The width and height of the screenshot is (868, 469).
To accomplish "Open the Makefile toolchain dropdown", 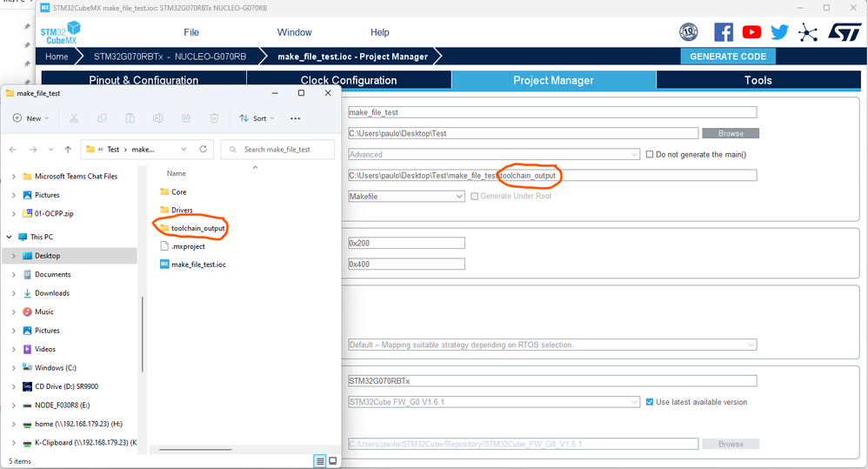I will click(x=406, y=197).
